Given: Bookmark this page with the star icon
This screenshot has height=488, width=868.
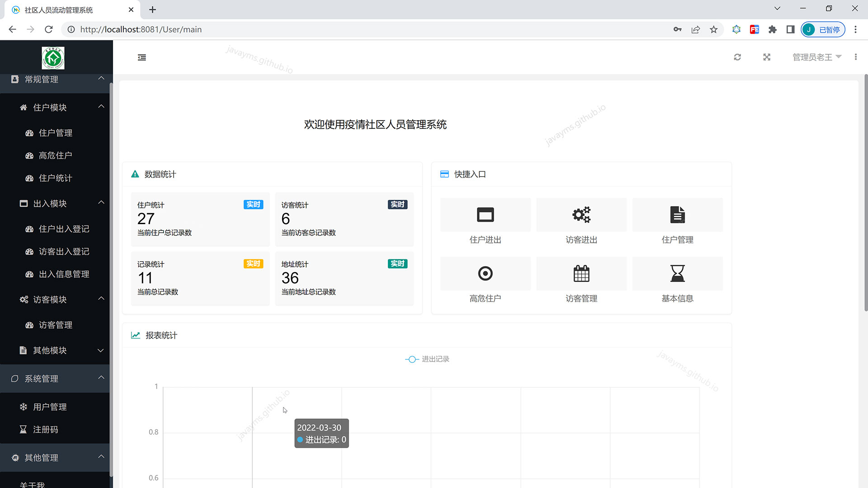Looking at the screenshot, I should (x=713, y=30).
